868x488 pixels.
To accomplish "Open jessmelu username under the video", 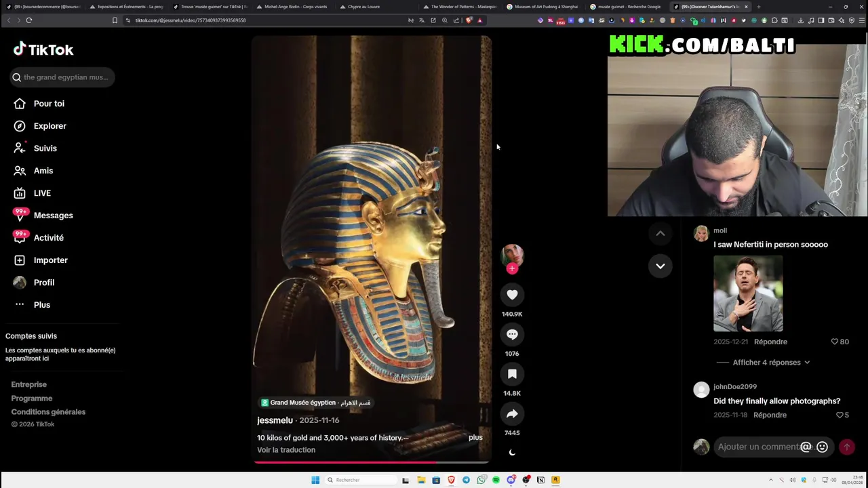I will 275,420.
